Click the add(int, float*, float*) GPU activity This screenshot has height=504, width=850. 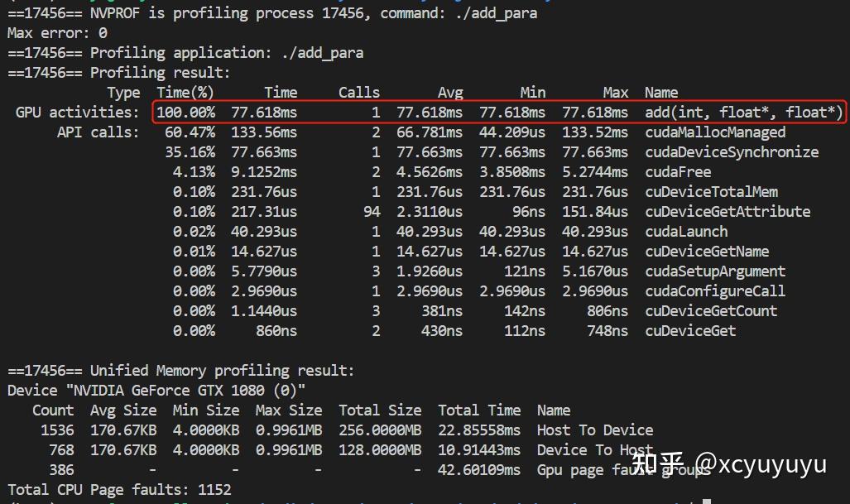(x=744, y=113)
